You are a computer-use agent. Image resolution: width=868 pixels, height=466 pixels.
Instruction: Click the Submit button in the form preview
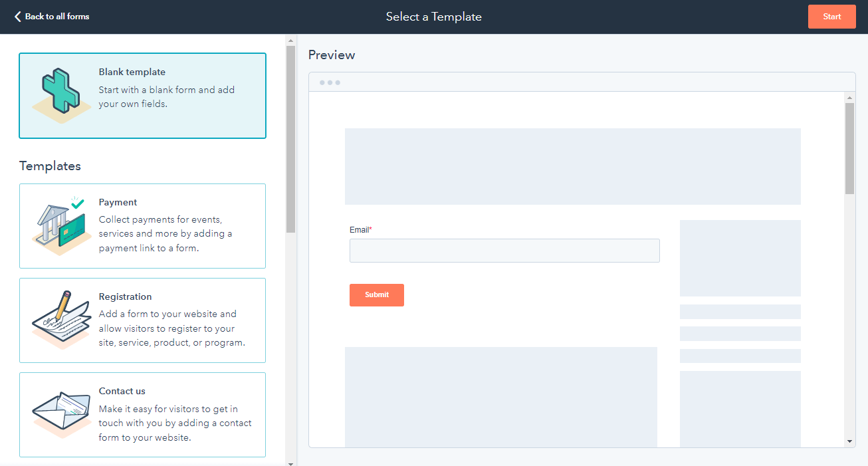point(376,294)
